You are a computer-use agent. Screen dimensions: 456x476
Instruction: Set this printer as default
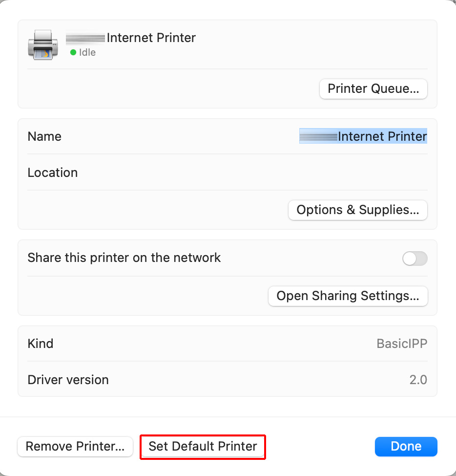203,446
